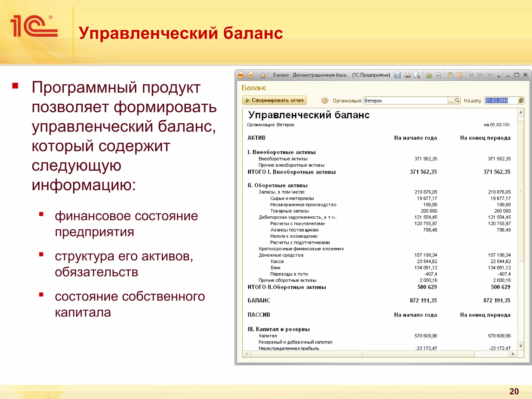
Task: Click the report horizontal scrollbar thumb
Action: point(363,354)
